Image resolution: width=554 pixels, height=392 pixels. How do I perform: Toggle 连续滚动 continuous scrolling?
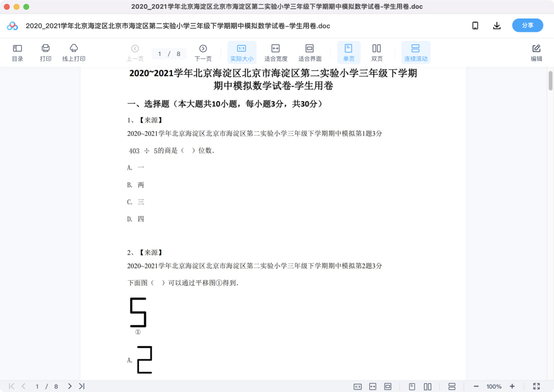tap(416, 53)
